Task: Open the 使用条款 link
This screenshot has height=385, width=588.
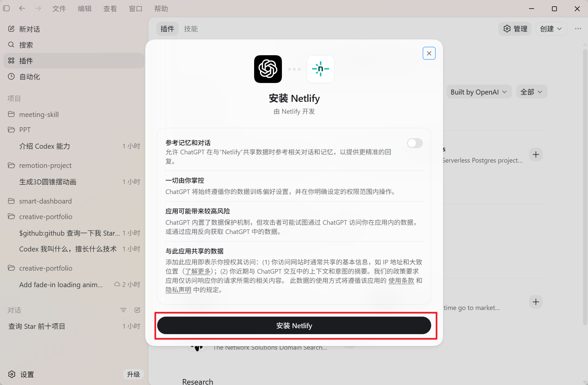Action: [401, 281]
